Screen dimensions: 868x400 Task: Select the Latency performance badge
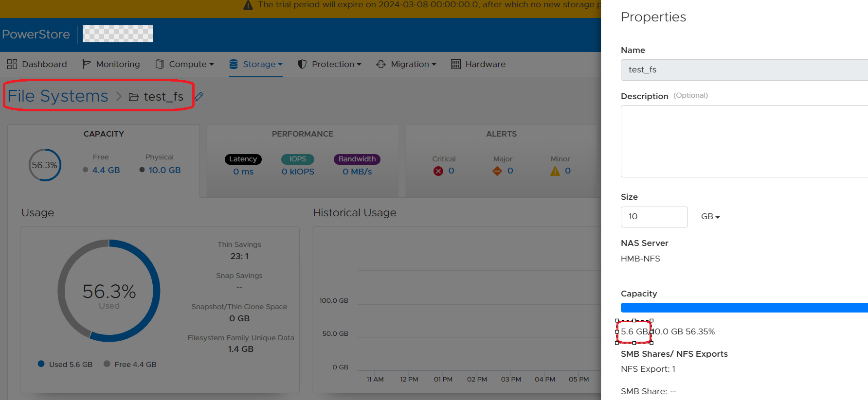243,159
